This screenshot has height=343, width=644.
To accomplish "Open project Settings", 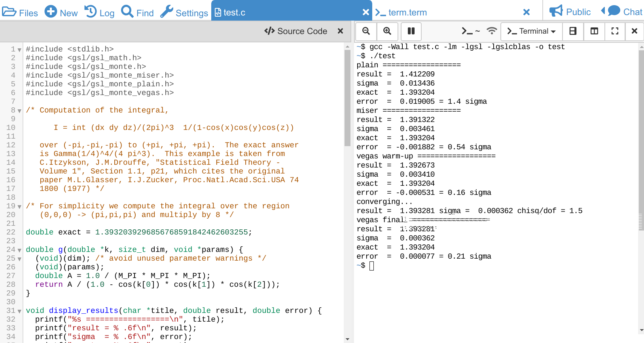I will click(184, 12).
